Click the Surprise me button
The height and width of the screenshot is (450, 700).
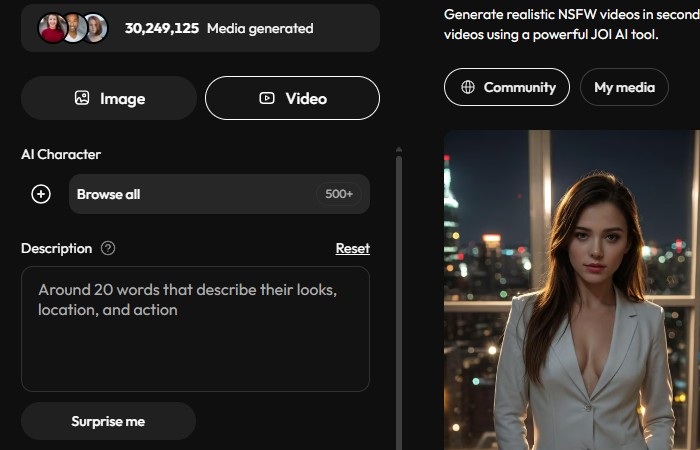pos(108,421)
